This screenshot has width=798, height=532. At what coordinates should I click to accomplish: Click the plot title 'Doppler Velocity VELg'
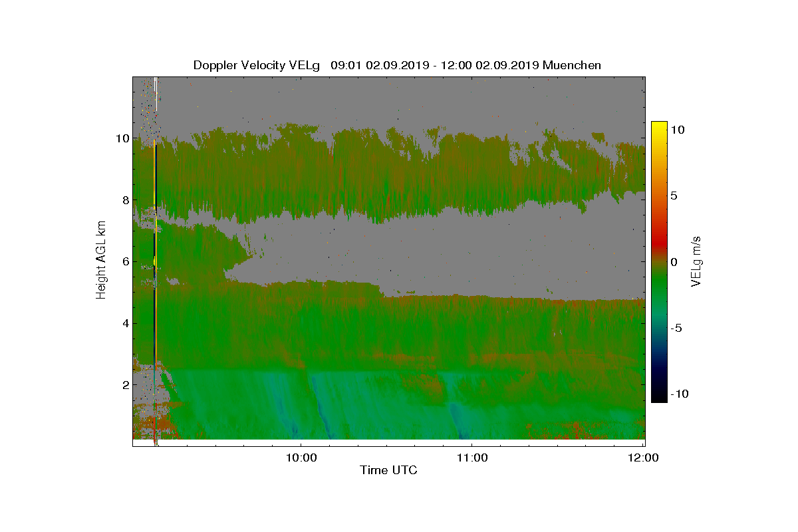[257, 65]
